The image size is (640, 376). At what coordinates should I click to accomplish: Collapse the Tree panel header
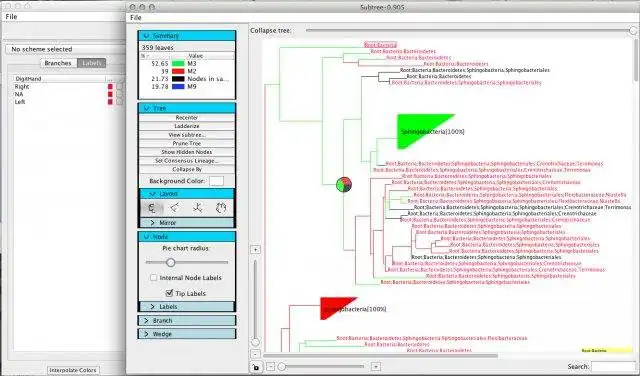coord(187,108)
